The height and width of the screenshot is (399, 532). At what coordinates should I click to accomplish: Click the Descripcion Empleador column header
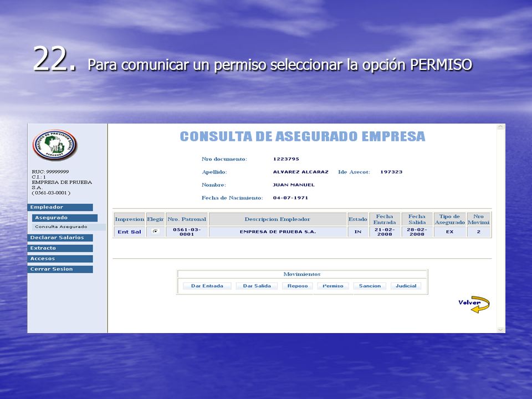278,219
